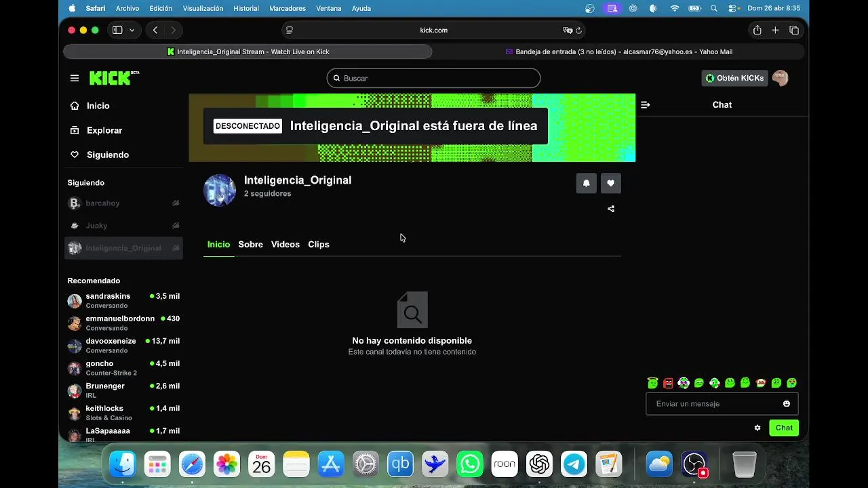Insert the red angry emote
868x488 pixels.
tap(669, 383)
